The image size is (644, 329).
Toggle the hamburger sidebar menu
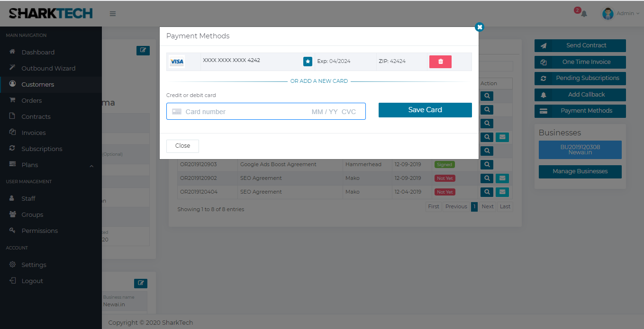113,14
